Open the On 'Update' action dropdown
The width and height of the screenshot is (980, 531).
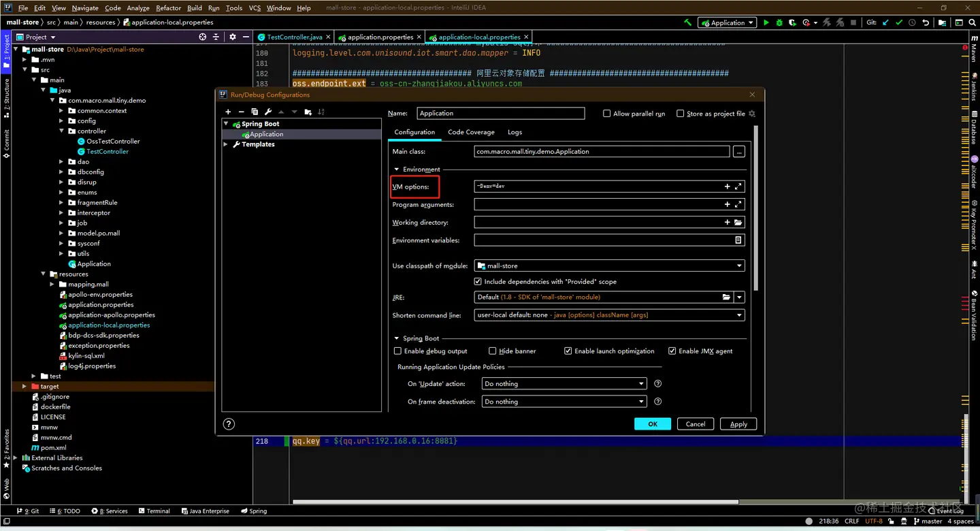pyautogui.click(x=563, y=384)
